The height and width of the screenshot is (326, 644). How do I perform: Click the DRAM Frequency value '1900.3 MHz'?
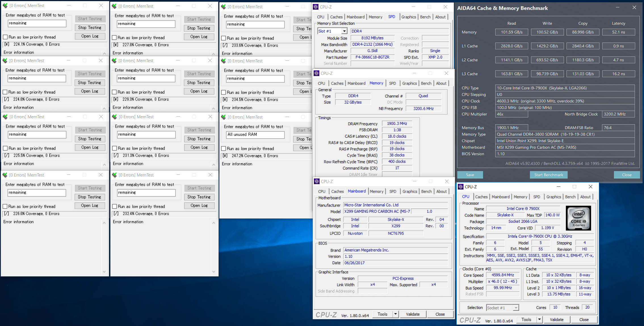397,124
